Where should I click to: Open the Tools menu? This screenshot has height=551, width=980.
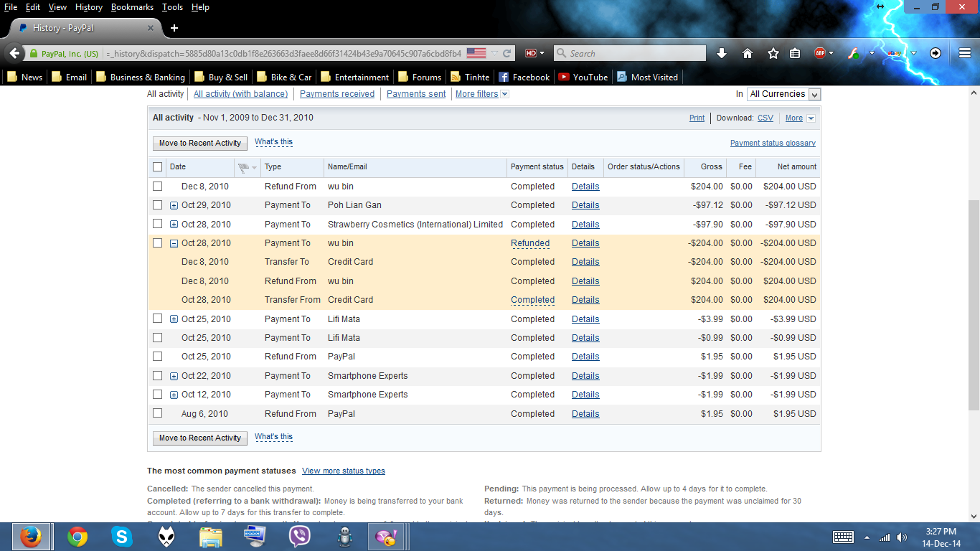coord(172,7)
